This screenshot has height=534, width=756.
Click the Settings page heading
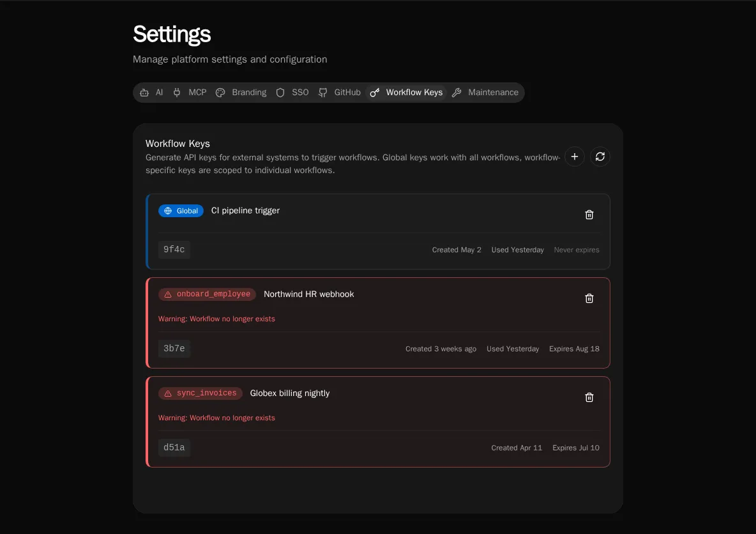[172, 34]
